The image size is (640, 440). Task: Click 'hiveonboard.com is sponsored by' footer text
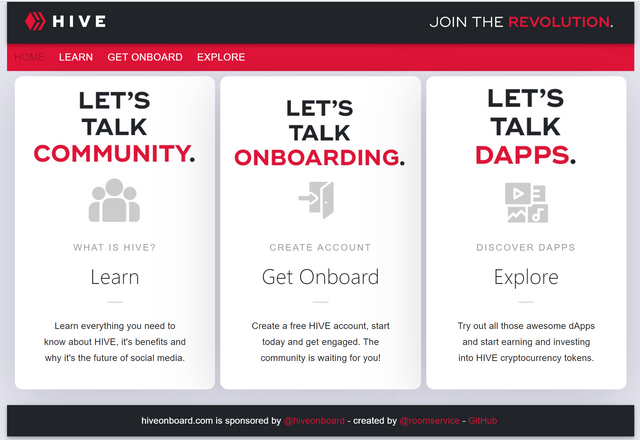211,421
